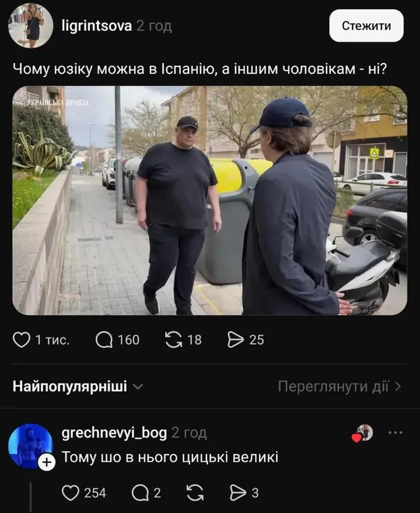
Task: Expand the Найпопулярніші sort dropdown
Action: click(x=78, y=386)
